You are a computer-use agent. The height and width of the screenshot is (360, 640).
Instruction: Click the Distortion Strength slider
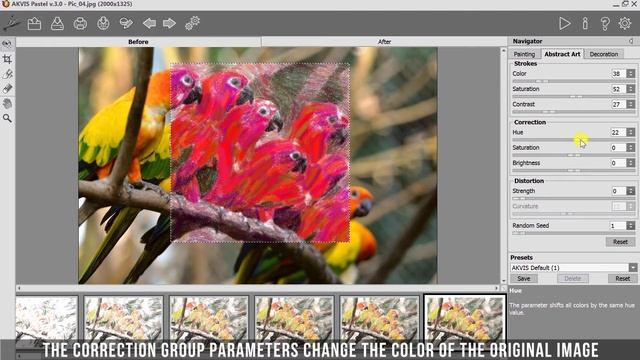(573, 199)
